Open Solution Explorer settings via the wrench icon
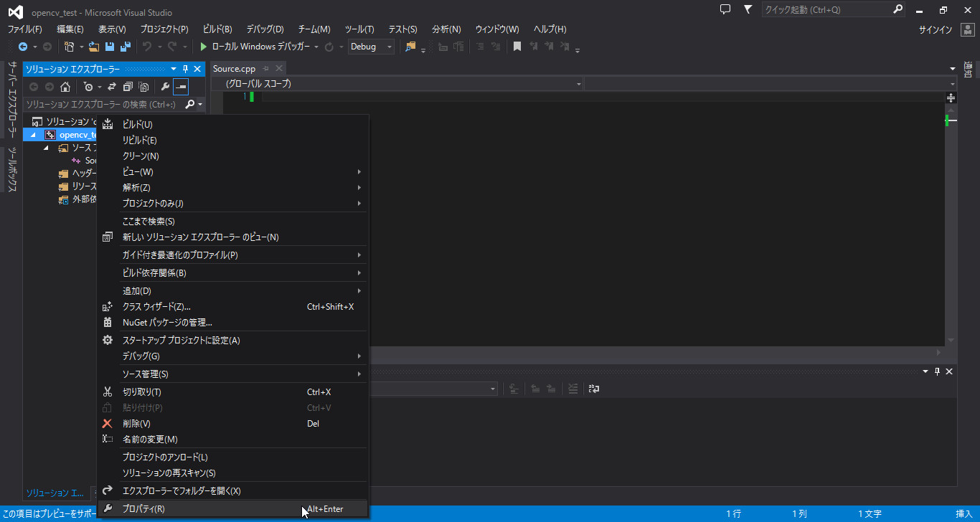980x522 pixels. pyautogui.click(x=166, y=86)
